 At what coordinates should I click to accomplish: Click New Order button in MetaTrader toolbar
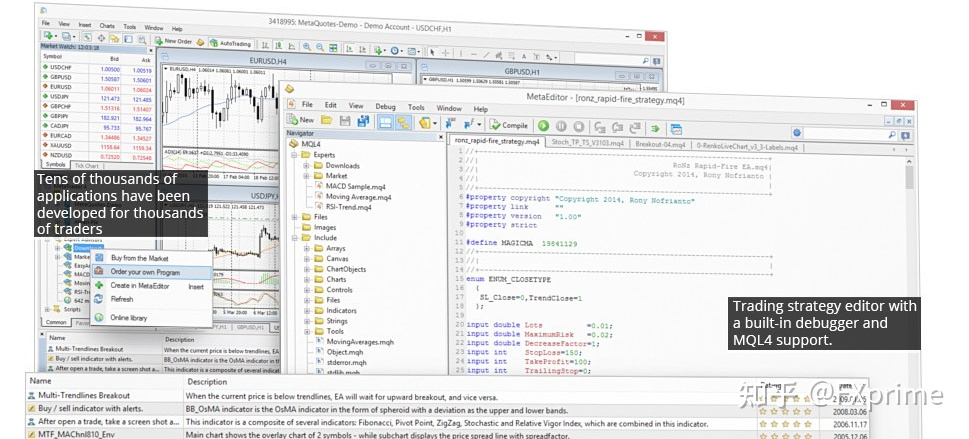pyautogui.click(x=173, y=41)
